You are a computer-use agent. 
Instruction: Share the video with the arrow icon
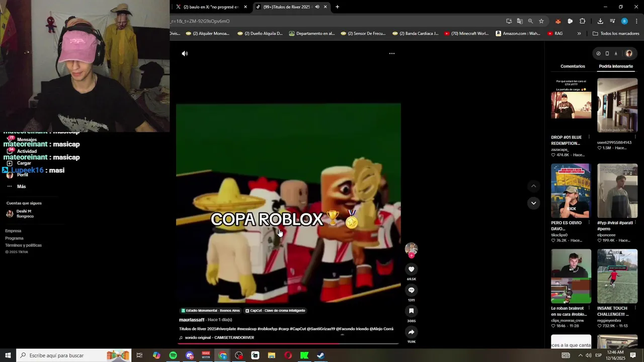point(411,332)
